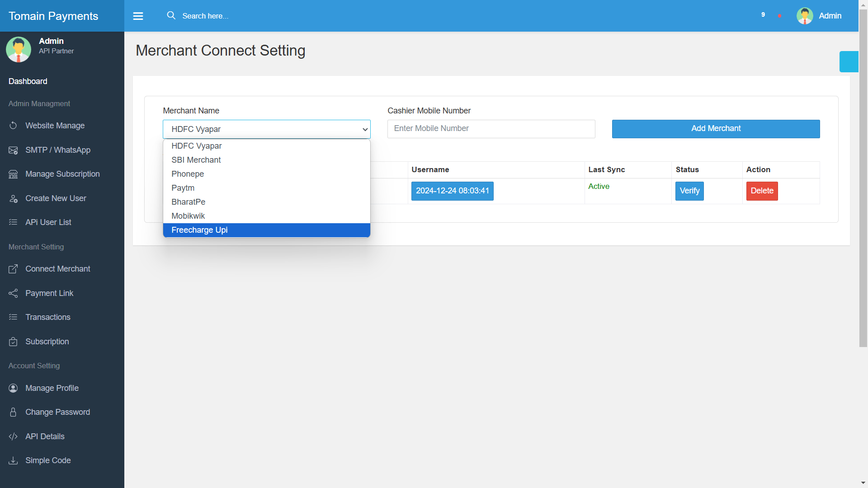Viewport: 868px width, 488px height.
Task: Click Admin avatar in top bar
Action: 805,16
